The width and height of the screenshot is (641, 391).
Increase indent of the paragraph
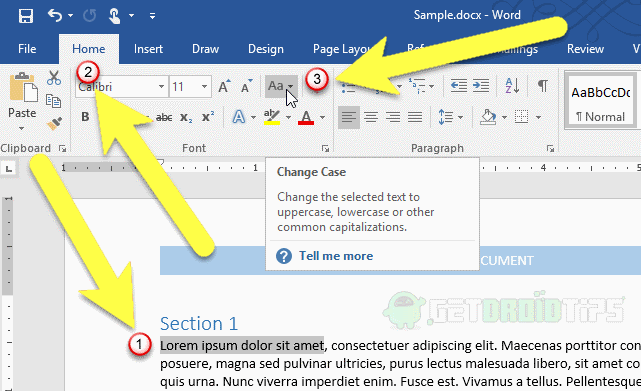point(481,86)
